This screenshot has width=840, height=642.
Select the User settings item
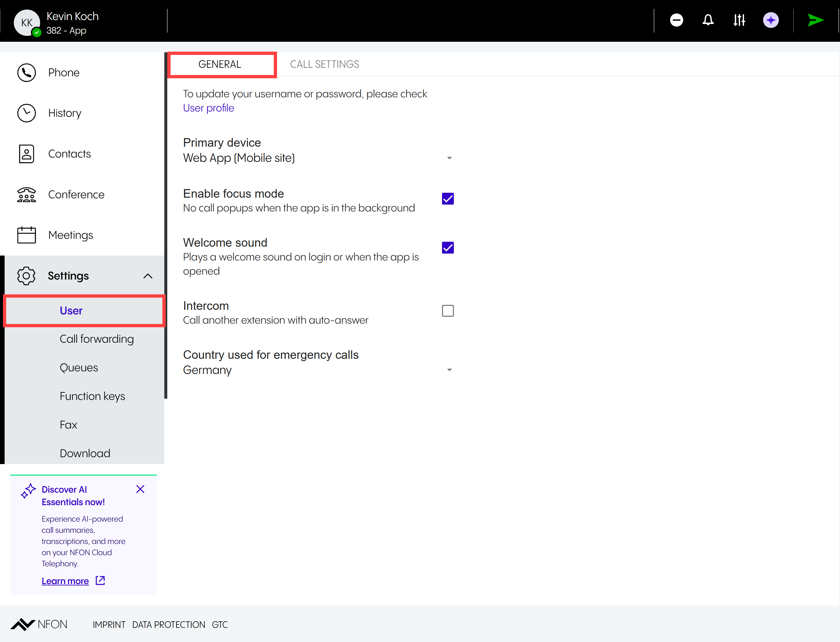(84, 311)
